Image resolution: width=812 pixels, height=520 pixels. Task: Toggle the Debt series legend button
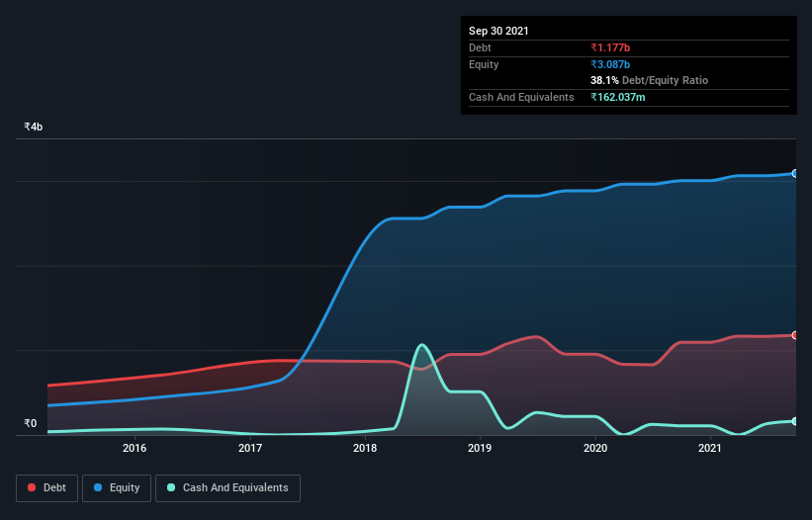tap(46, 488)
